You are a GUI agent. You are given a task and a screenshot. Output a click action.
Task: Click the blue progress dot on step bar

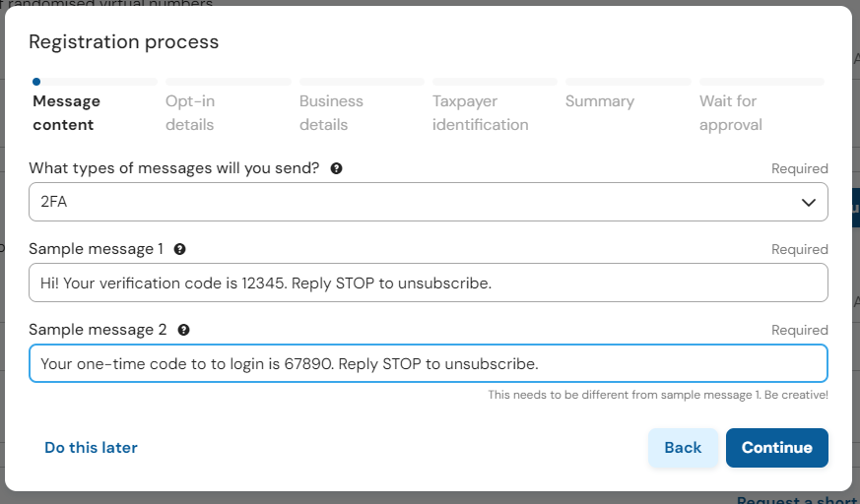coord(36,82)
